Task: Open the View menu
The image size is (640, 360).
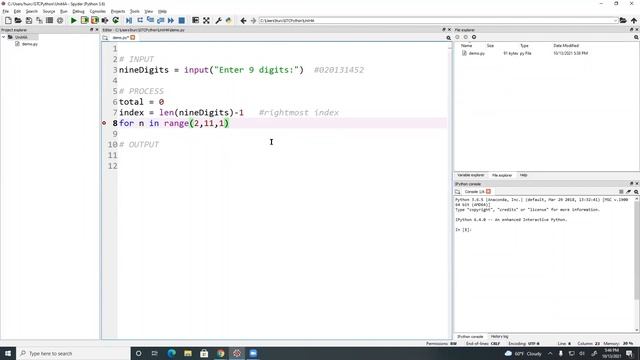Action: tap(149, 11)
